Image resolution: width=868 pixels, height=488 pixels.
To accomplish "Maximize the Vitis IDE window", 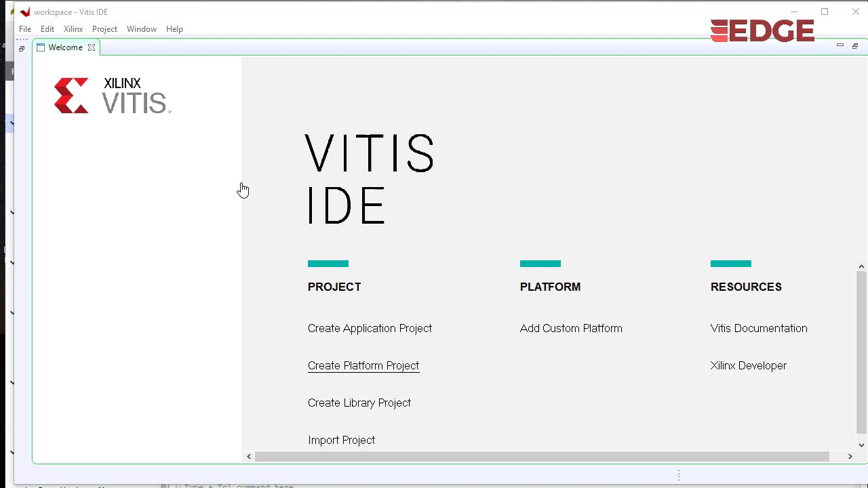I will [825, 12].
